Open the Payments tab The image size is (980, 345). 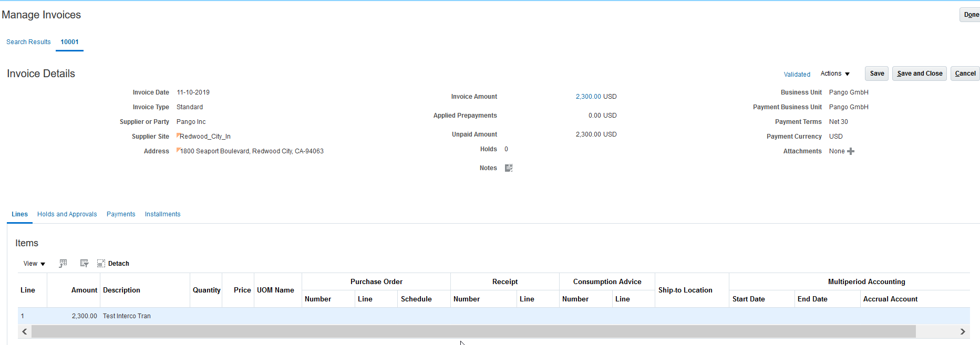click(x=121, y=214)
